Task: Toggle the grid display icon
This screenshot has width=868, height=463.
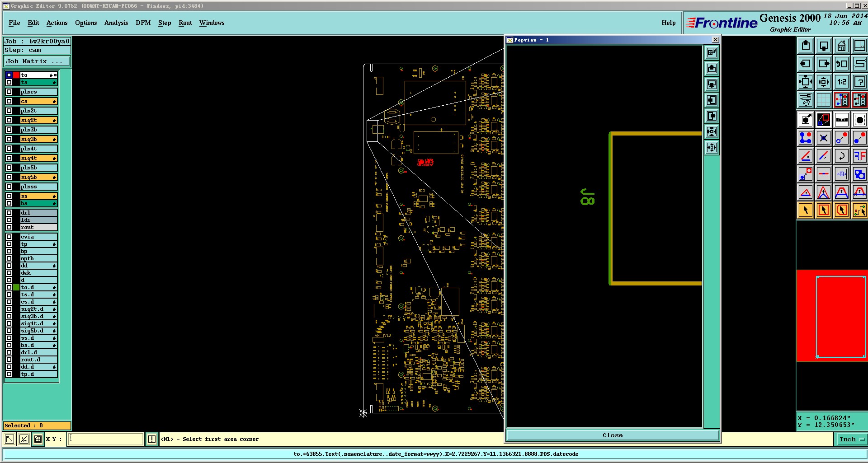Action: tap(823, 100)
